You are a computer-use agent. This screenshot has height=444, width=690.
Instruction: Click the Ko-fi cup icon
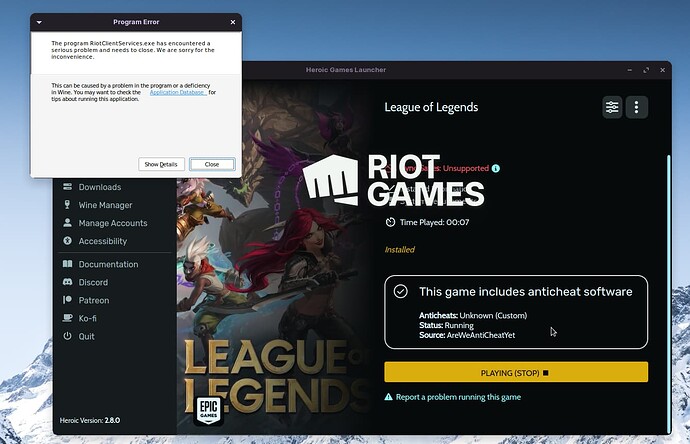pos(67,318)
